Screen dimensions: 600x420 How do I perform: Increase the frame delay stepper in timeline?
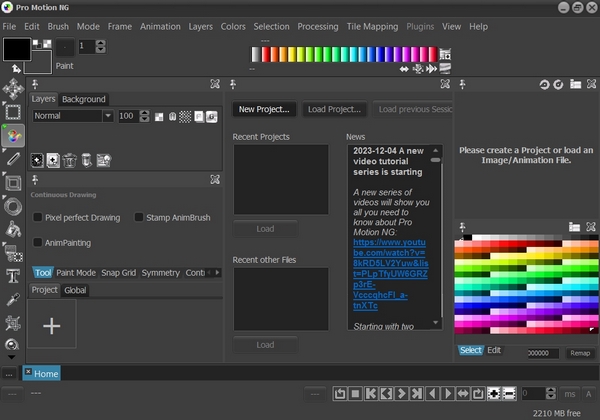[x=551, y=390]
